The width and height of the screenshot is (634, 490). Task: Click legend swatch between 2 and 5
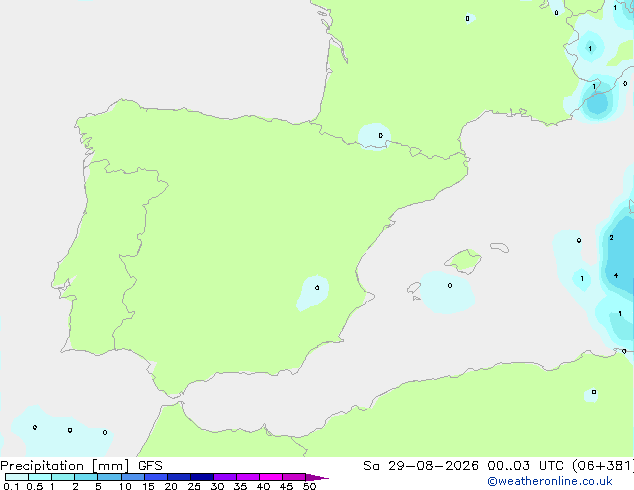86,477
